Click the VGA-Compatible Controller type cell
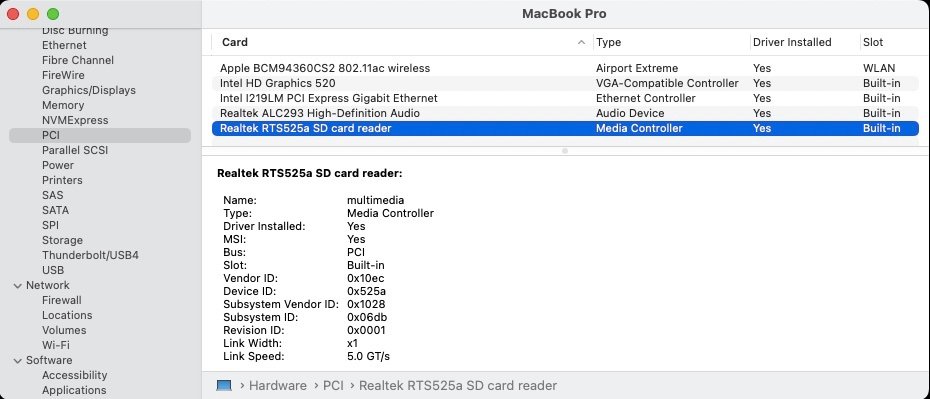 point(667,83)
